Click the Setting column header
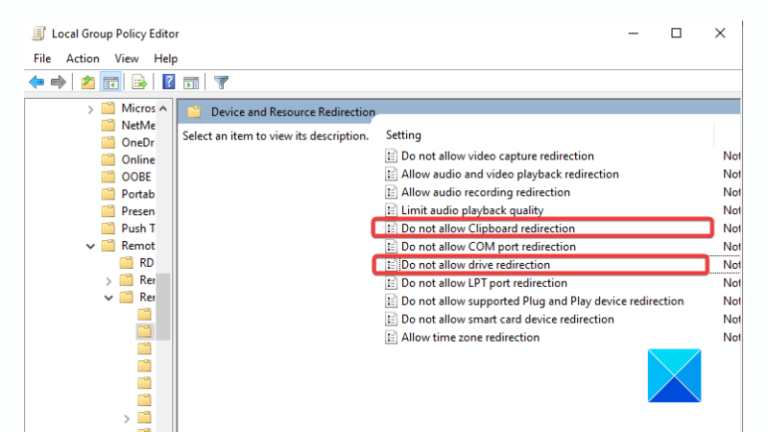768x432 pixels. (404, 135)
